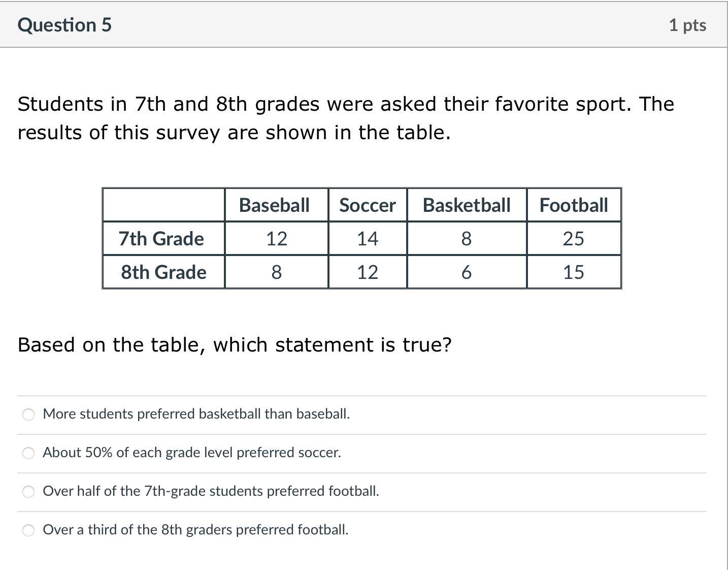Pick the radio button for 7th-grade football answer
Screen dimensions: 728x570
click(x=29, y=492)
